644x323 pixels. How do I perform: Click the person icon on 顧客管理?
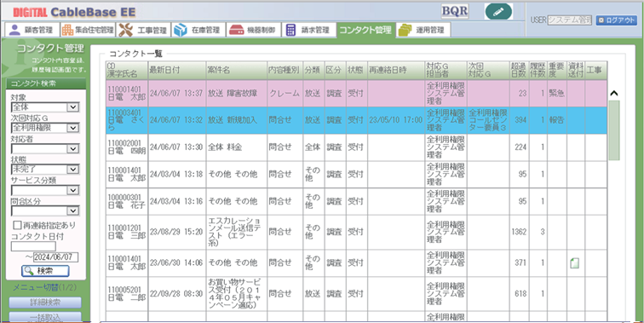click(x=14, y=30)
